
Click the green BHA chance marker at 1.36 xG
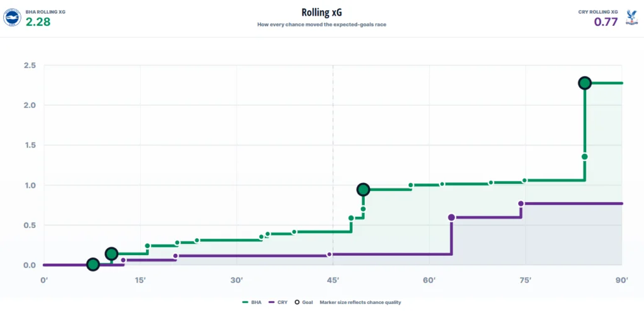click(x=584, y=156)
